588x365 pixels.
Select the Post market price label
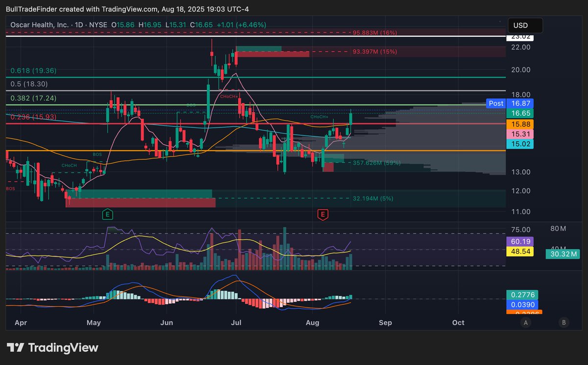[x=496, y=104]
